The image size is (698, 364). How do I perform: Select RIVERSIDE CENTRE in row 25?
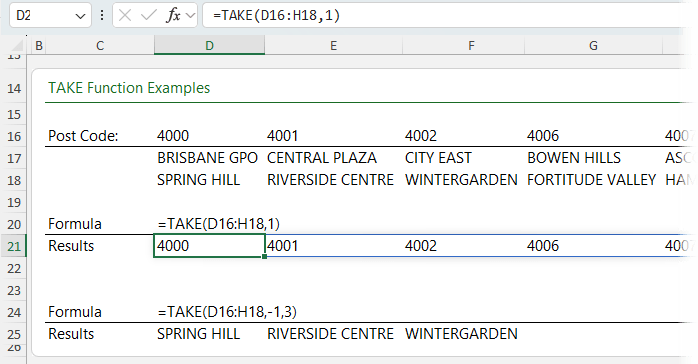click(x=330, y=334)
